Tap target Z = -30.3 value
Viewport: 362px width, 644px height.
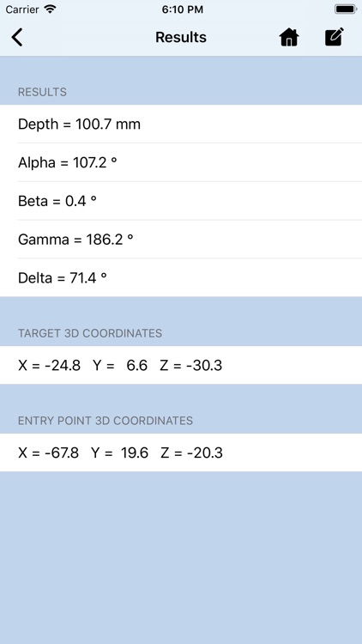[x=190, y=365]
